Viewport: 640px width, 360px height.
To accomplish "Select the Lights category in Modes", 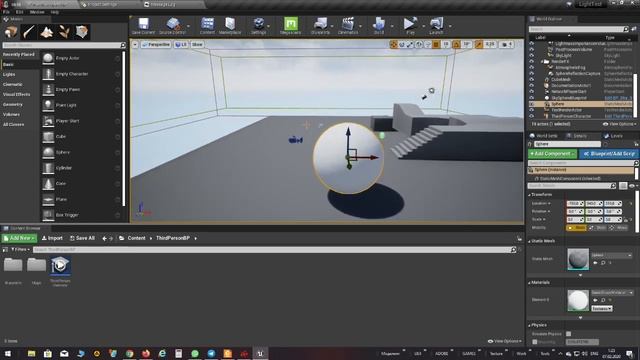I will pyautogui.click(x=9, y=75).
